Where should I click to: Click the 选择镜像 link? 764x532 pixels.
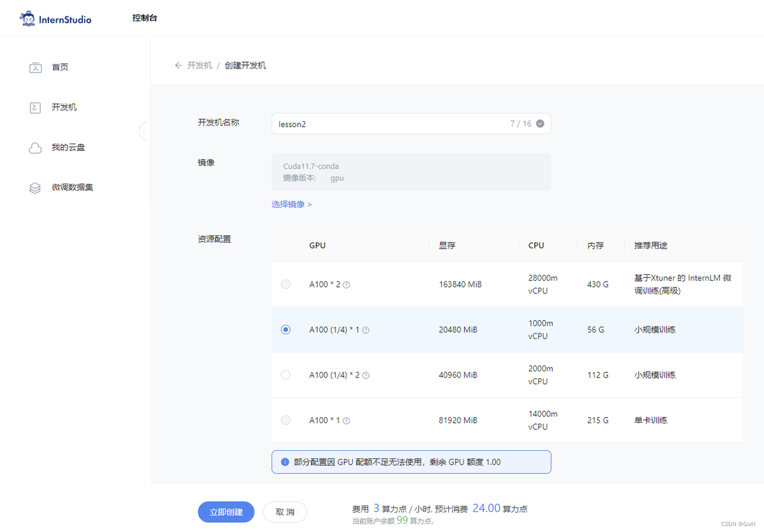(x=291, y=204)
